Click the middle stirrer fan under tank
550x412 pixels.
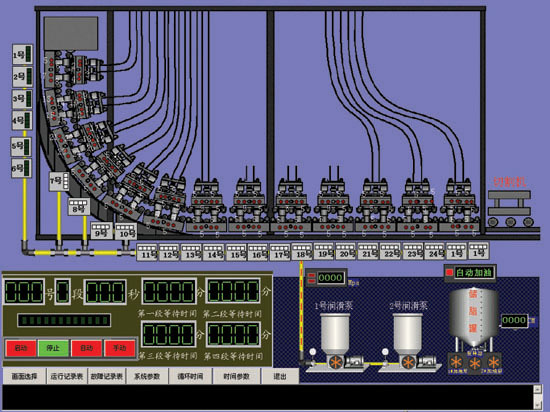point(475,364)
